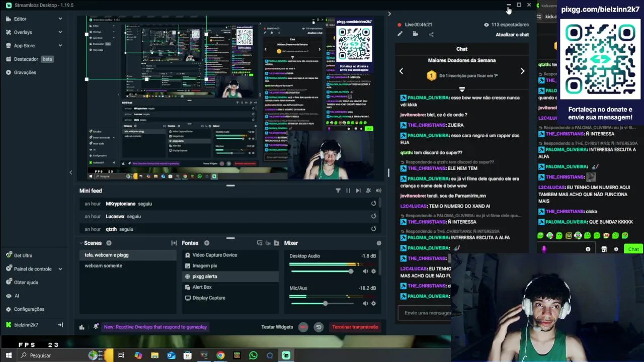This screenshot has width=644, height=362.
Task: Go to previous top donors slide
Action: [401, 71]
